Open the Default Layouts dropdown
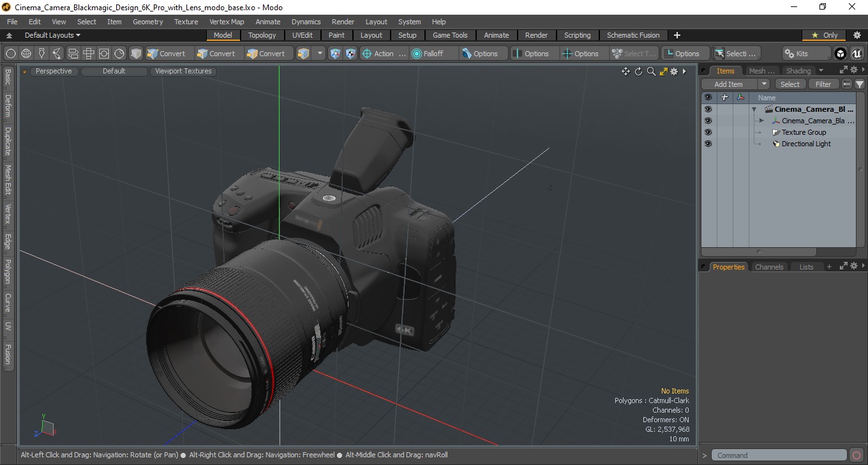Screen dimensions: 868x465 click(52, 35)
